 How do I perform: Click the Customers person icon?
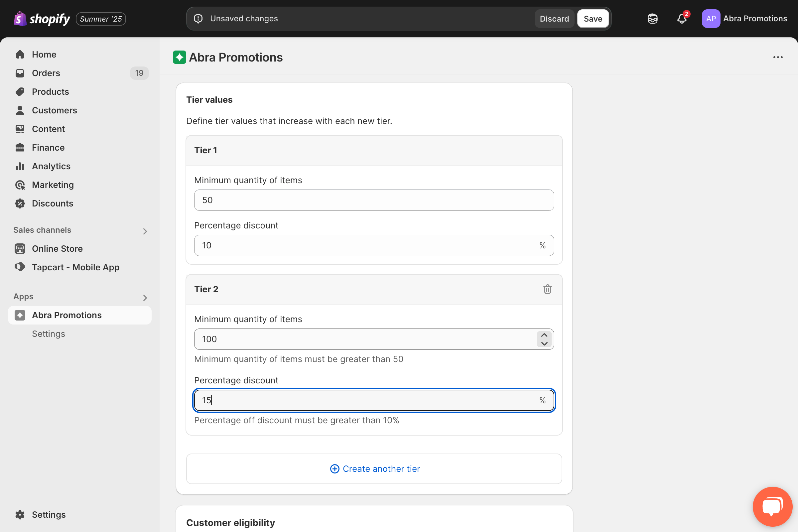click(20, 110)
